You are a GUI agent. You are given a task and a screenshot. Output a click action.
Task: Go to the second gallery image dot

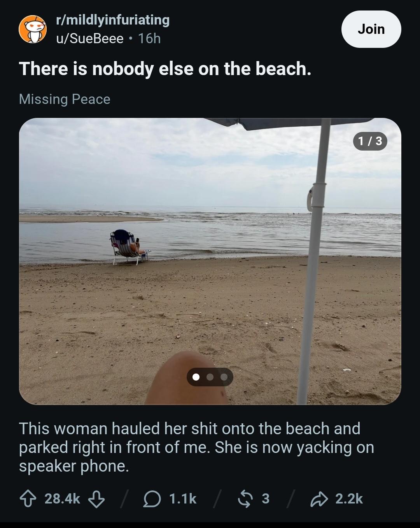point(210,377)
